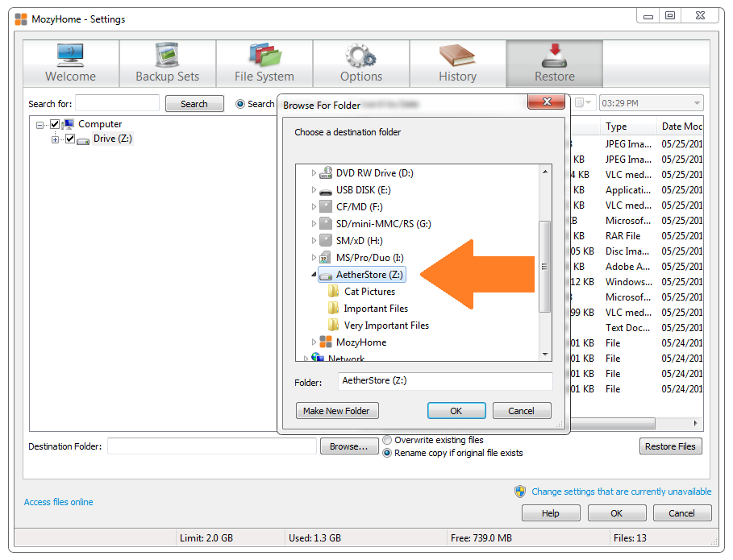
Task: Select the USB DISK (E:) drive icon
Action: coord(325,191)
